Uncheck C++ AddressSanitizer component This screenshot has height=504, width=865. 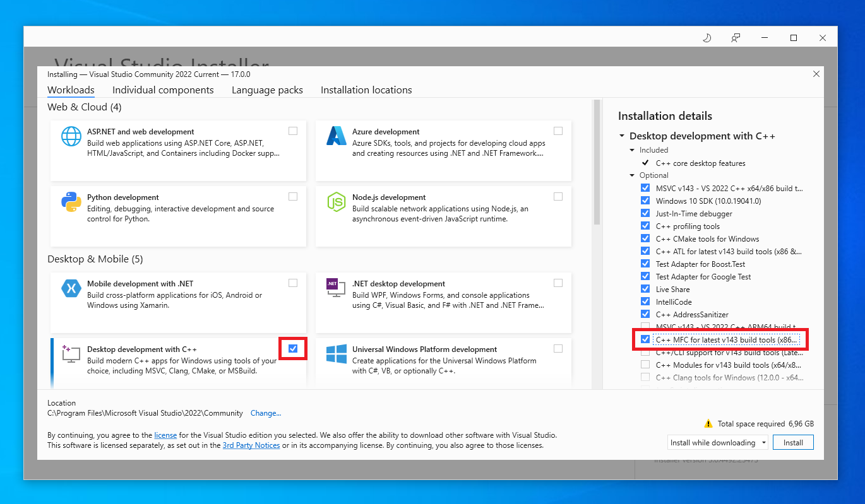point(645,314)
